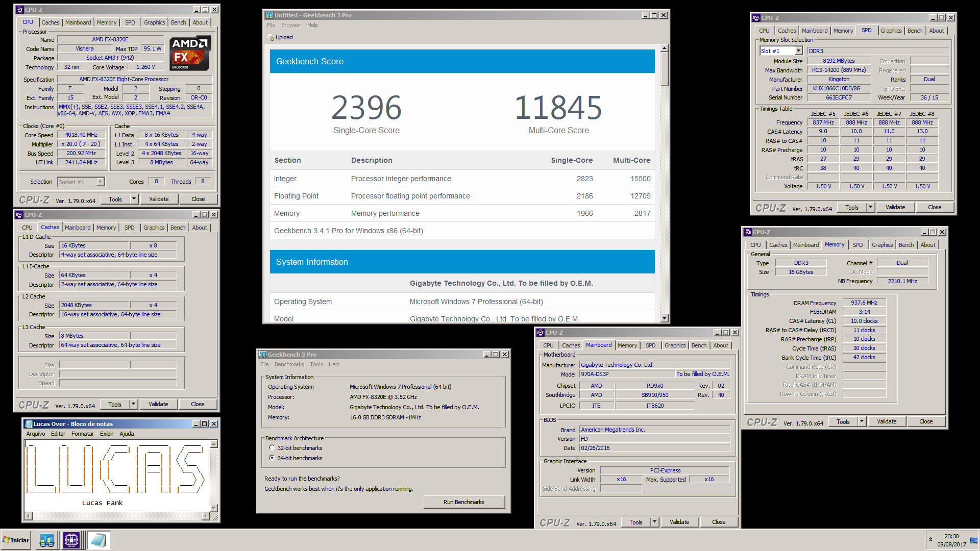
Task: Click Bloco de notas title bar icon
Action: coord(28,424)
